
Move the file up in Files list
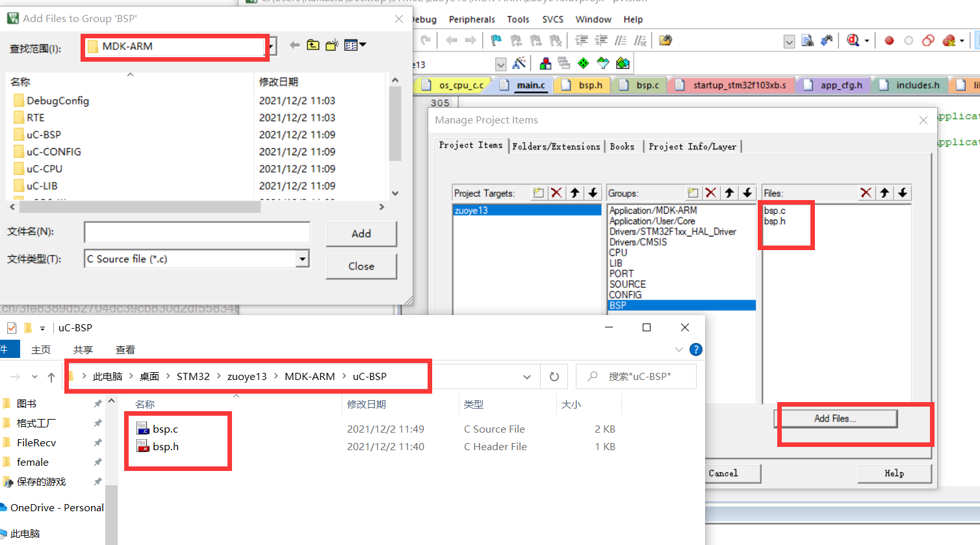pyautogui.click(x=884, y=193)
